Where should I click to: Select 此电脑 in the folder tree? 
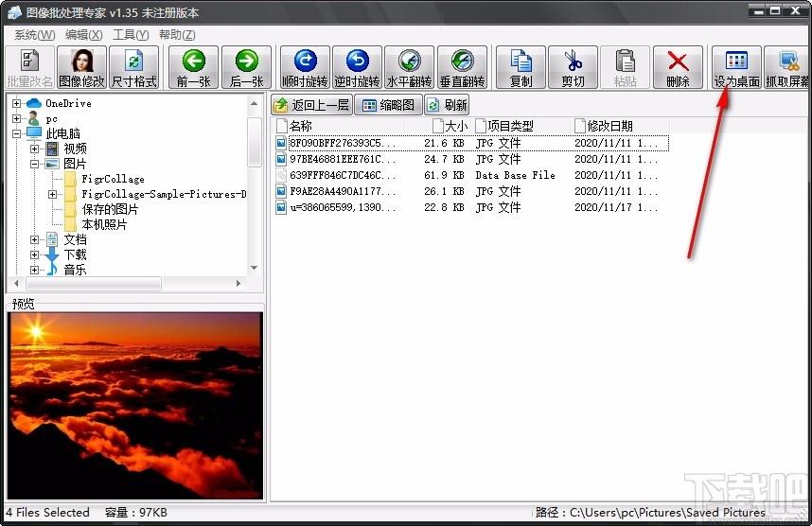click(x=62, y=133)
